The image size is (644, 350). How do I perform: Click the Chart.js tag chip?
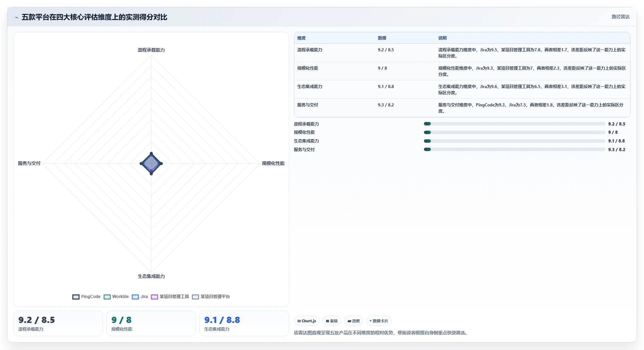(x=307, y=321)
